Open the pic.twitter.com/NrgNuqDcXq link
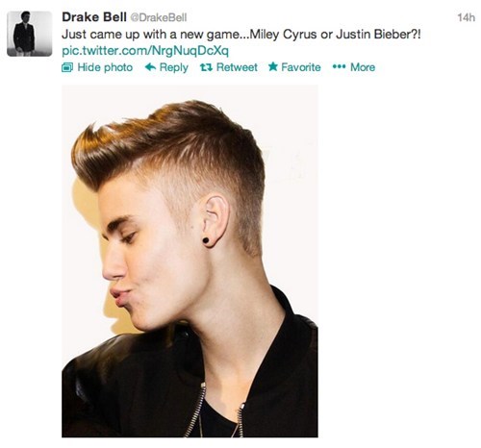The width and height of the screenshot is (481, 448). pyautogui.click(x=145, y=51)
